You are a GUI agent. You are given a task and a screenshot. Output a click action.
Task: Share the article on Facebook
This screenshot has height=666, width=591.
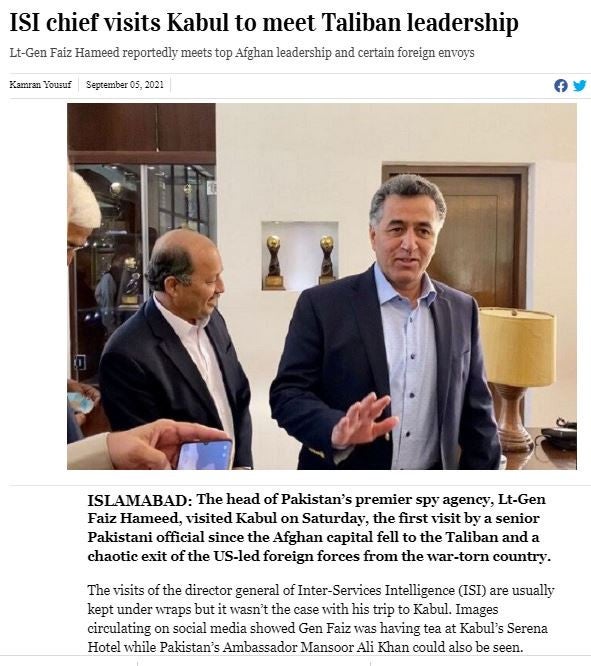pos(560,85)
